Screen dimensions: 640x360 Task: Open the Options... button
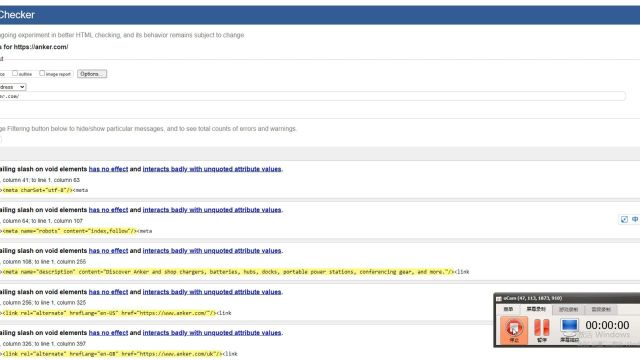click(92, 74)
